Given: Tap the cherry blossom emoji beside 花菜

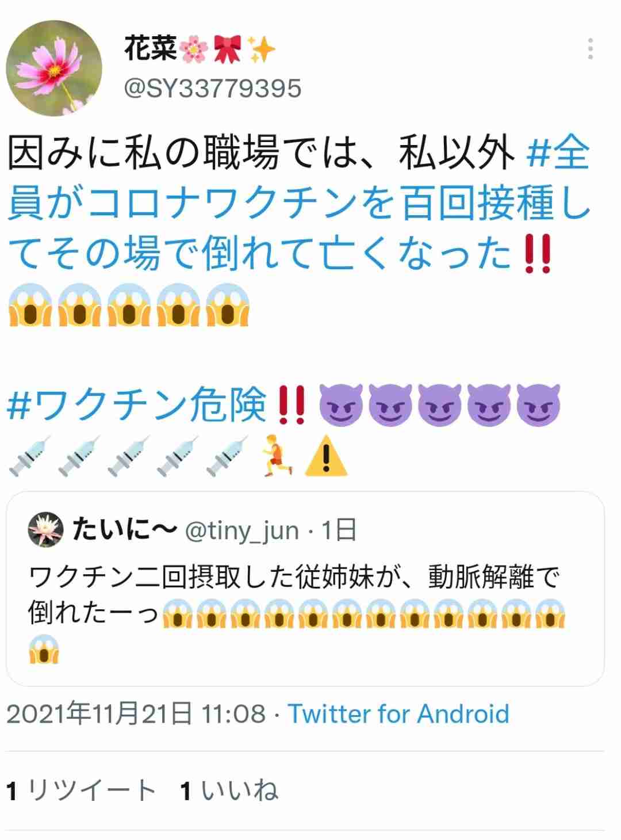Looking at the screenshot, I should (194, 49).
